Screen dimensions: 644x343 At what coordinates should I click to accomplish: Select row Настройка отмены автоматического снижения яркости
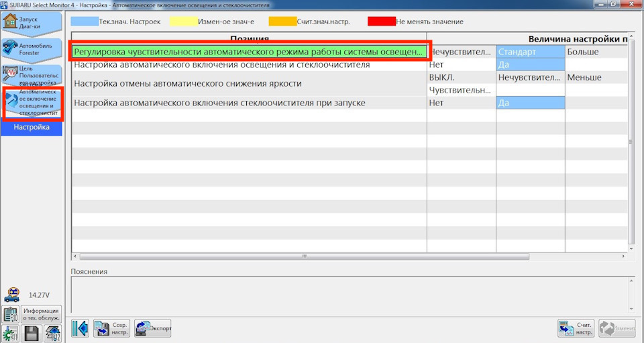250,83
